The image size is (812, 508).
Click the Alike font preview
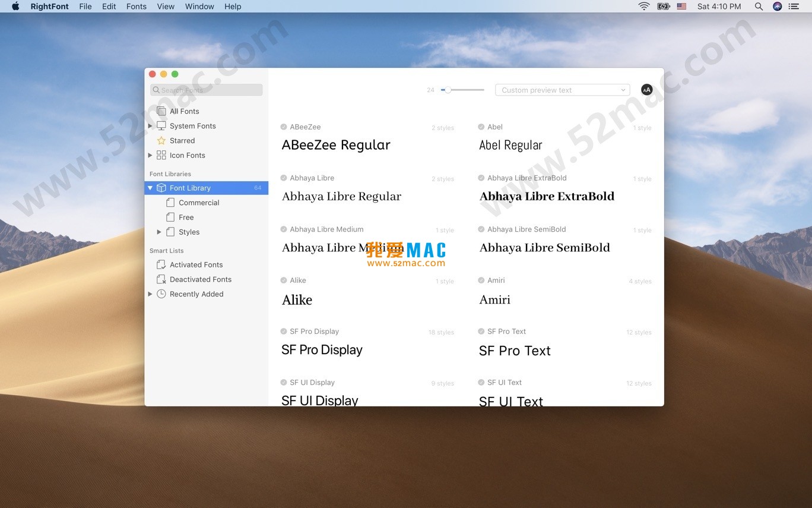tap(297, 300)
